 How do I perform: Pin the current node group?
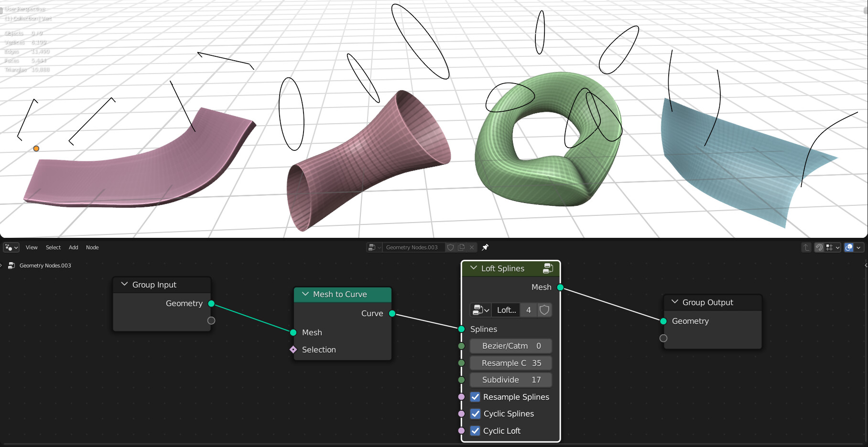tap(485, 247)
